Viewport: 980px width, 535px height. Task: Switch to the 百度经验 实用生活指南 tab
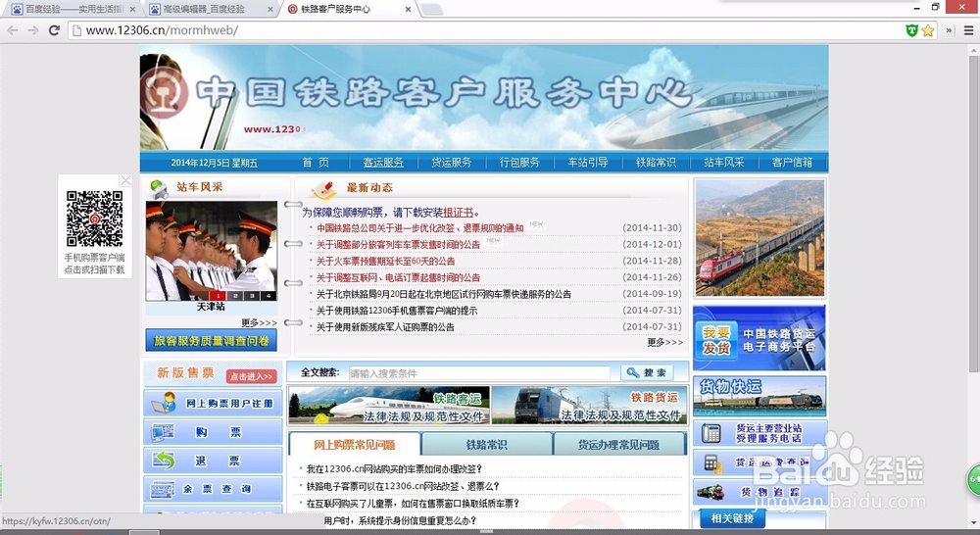point(73,10)
